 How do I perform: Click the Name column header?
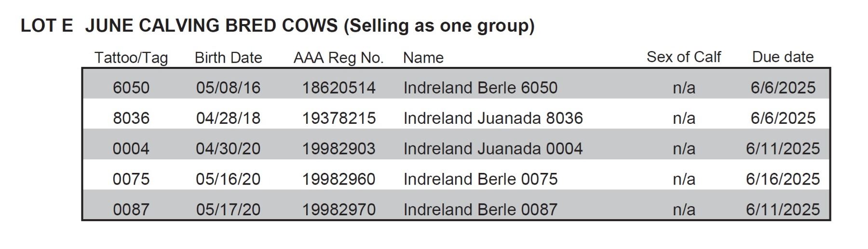pyautogui.click(x=423, y=58)
